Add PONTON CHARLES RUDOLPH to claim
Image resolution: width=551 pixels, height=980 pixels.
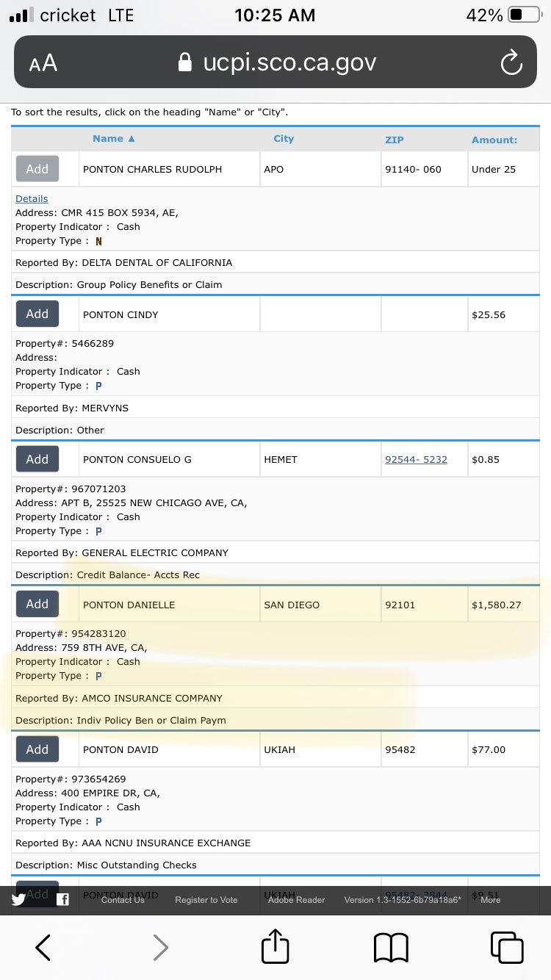click(37, 169)
